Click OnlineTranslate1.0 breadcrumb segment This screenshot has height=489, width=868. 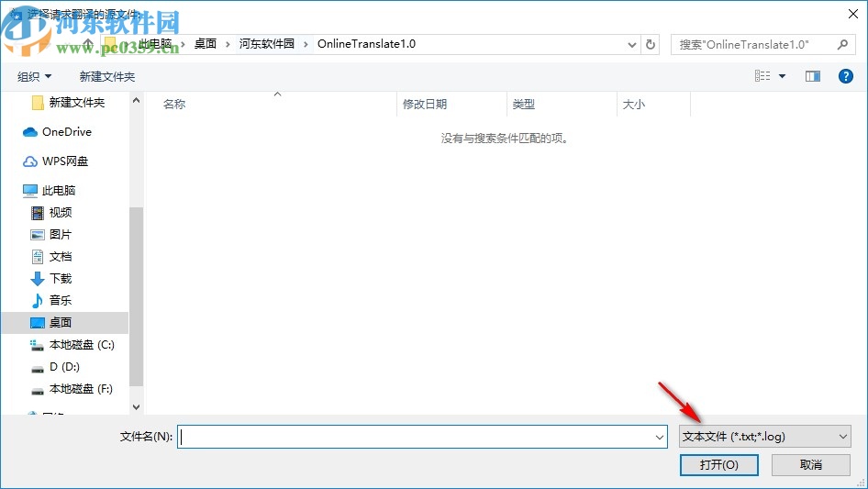(366, 44)
